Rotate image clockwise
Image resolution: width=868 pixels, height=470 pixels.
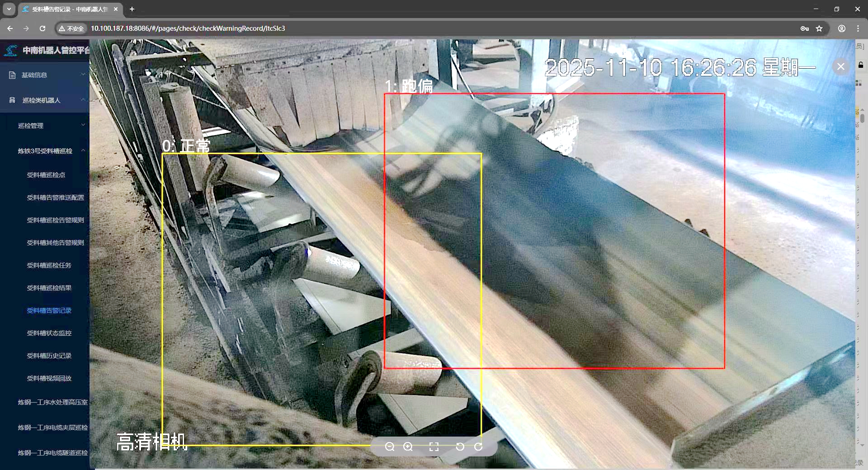(x=478, y=447)
